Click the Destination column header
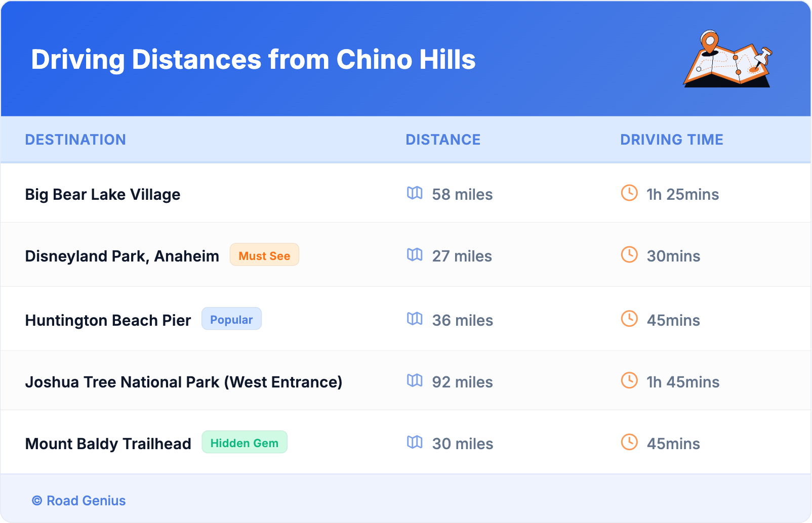812x523 pixels. click(75, 140)
